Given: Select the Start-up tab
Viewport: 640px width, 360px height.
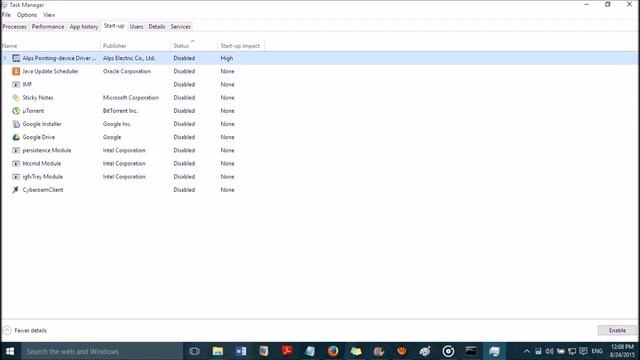Looking at the screenshot, I should (x=114, y=26).
